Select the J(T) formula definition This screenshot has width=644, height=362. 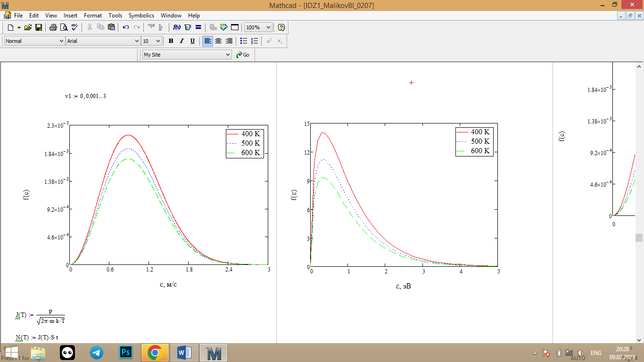40,317
